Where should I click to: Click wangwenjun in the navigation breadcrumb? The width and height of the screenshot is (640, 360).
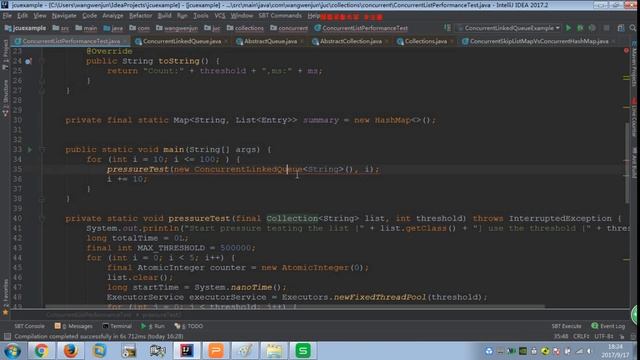(177, 28)
